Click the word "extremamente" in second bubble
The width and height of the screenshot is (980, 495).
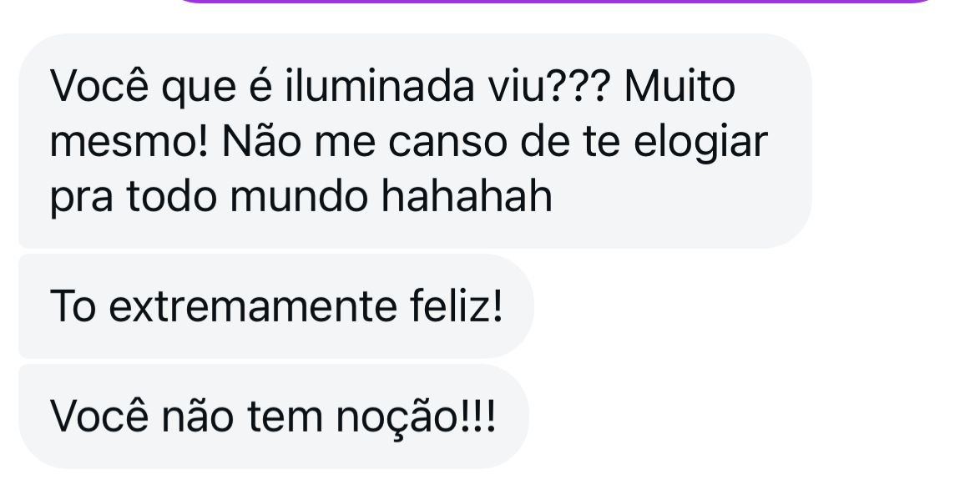coord(252,306)
